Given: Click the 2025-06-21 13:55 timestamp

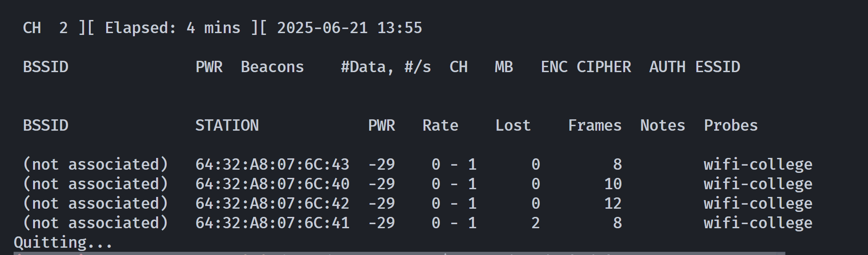Looking at the screenshot, I should (350, 28).
